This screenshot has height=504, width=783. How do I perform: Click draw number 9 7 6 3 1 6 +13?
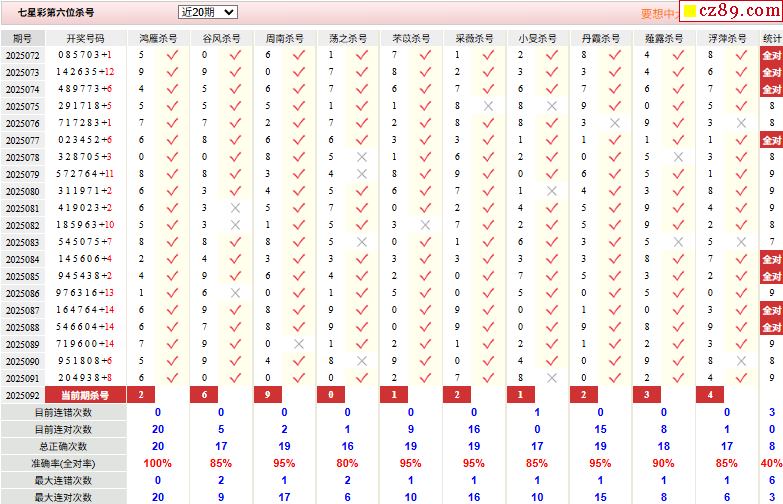point(85,293)
